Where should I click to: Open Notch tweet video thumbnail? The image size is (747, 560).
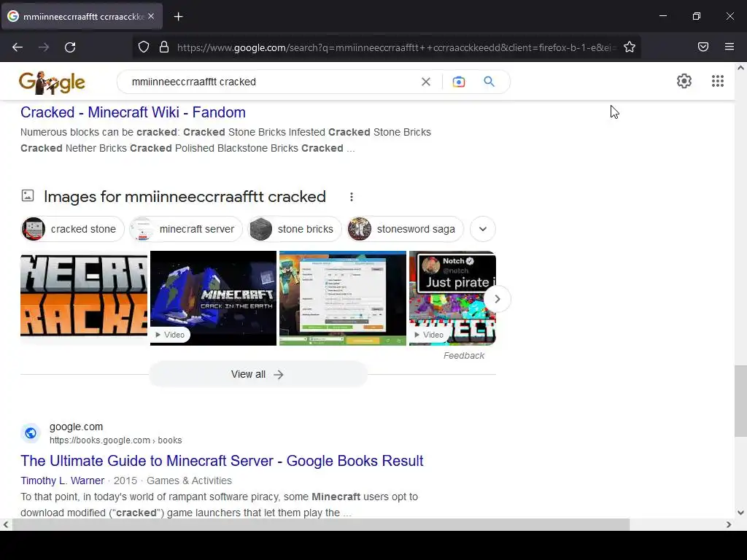point(452,298)
